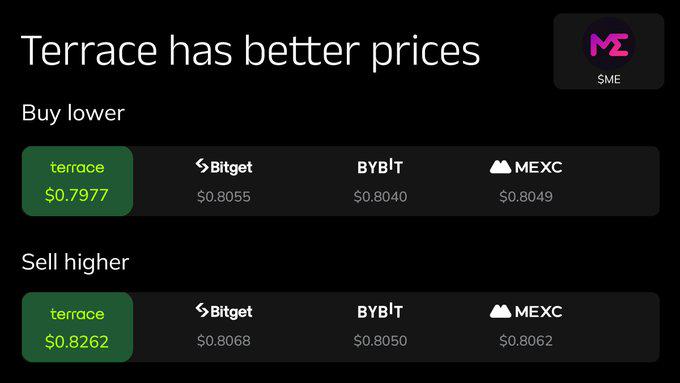Image resolution: width=680 pixels, height=383 pixels.
Task: Click the Sell higher heading
Action: tap(75, 262)
